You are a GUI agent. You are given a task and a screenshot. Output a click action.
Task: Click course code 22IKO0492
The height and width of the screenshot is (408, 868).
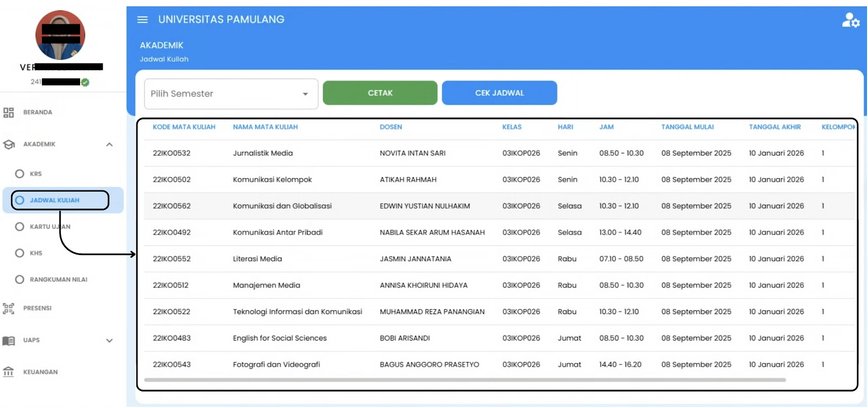pos(172,233)
